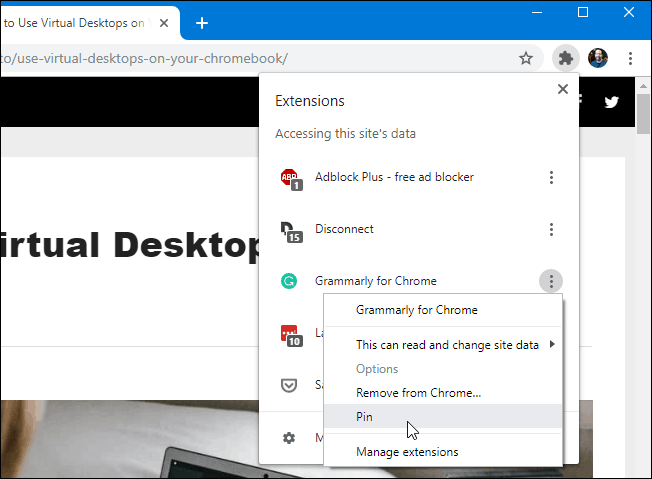The image size is (652, 479).
Task: Select Manage extensions in context menu
Action: (x=443, y=452)
